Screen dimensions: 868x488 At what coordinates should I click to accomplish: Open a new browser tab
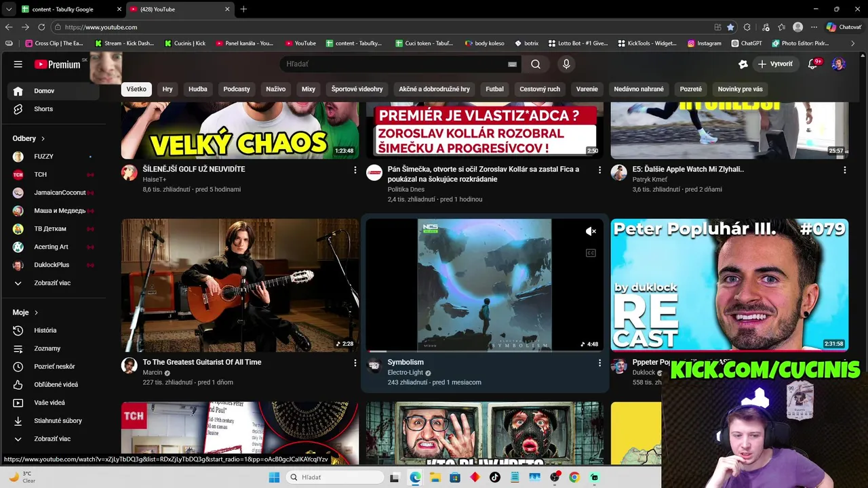click(243, 9)
